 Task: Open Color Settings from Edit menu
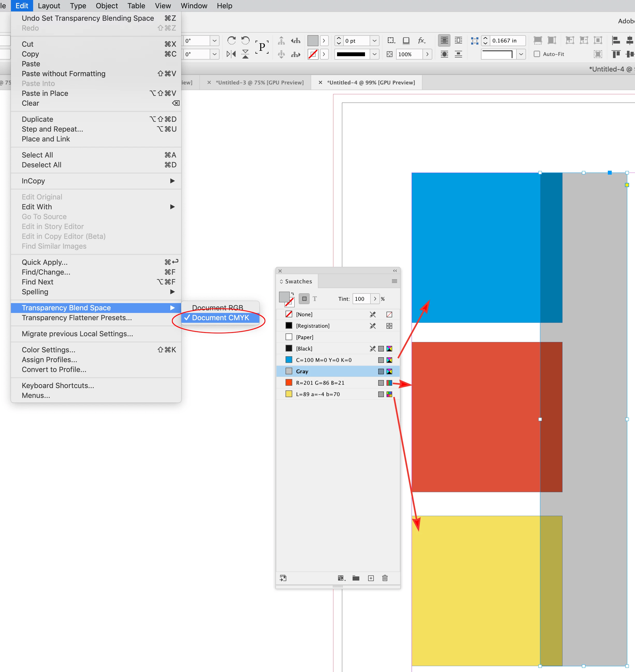pyautogui.click(x=48, y=349)
